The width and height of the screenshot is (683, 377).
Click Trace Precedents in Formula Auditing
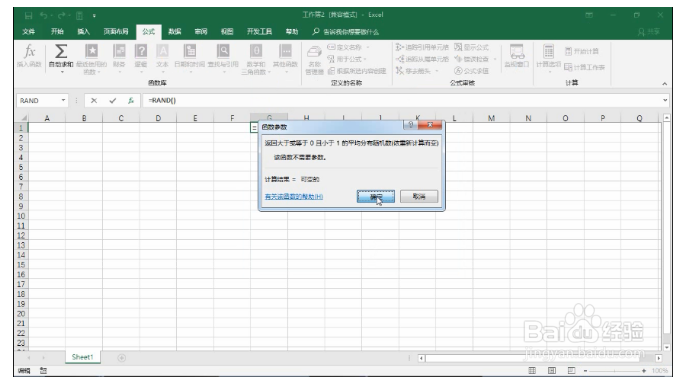click(422, 47)
